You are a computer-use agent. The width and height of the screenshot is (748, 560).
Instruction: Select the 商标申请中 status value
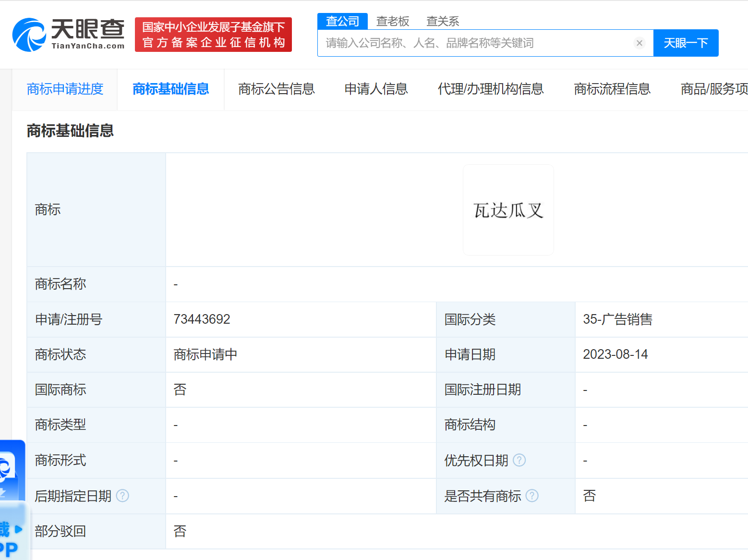pos(205,354)
